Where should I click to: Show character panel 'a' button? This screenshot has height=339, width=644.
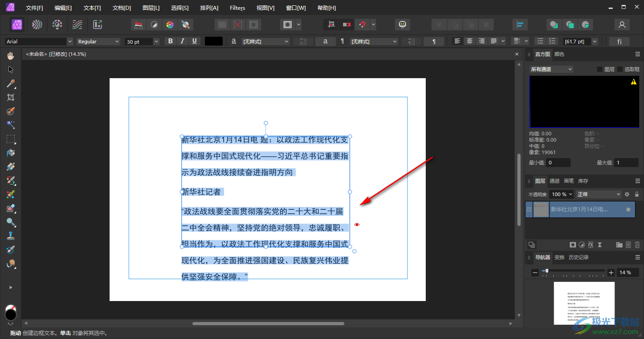[326, 42]
